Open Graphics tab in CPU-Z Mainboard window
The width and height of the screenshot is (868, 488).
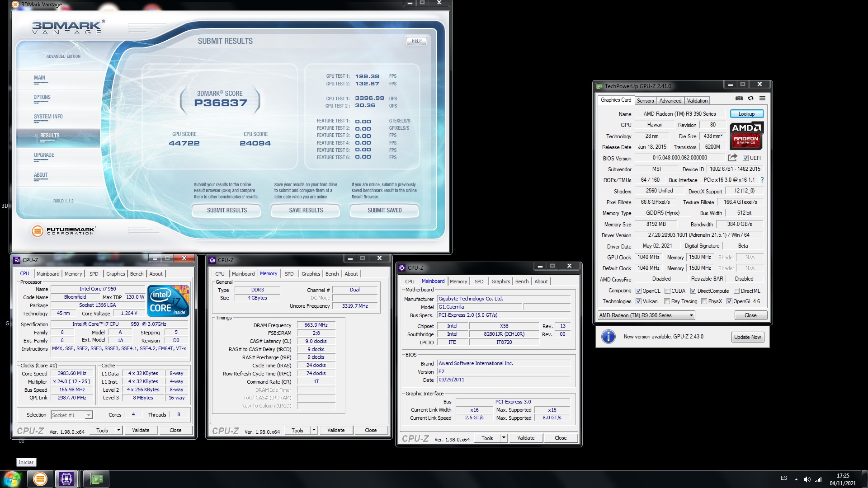click(x=500, y=282)
